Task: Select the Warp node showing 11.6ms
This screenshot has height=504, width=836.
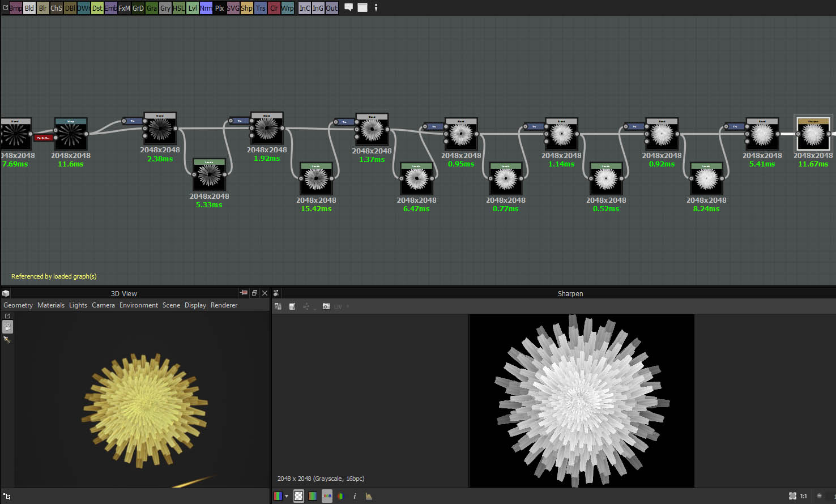Action: pyautogui.click(x=71, y=134)
